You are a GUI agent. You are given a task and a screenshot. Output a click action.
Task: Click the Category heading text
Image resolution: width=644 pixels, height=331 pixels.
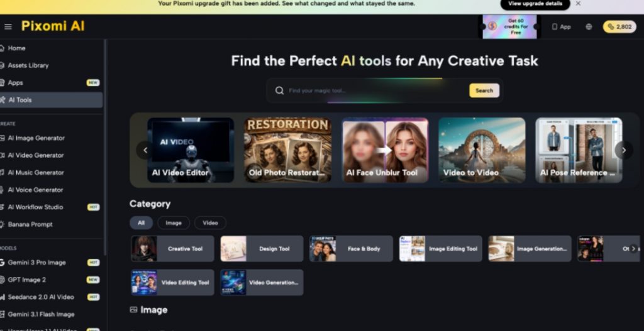tap(150, 204)
